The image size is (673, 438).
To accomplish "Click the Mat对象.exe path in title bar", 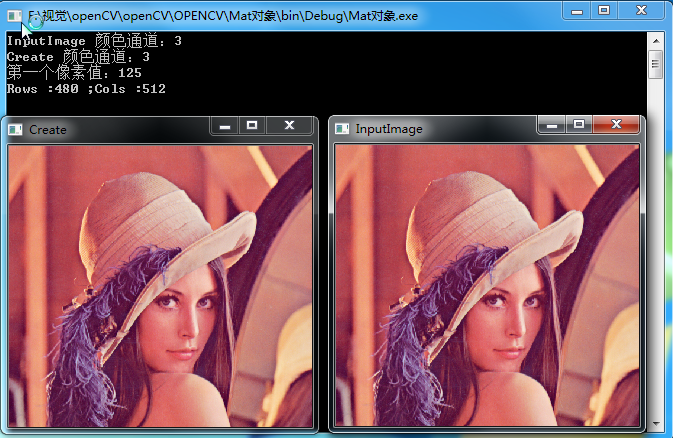I will (x=223, y=16).
